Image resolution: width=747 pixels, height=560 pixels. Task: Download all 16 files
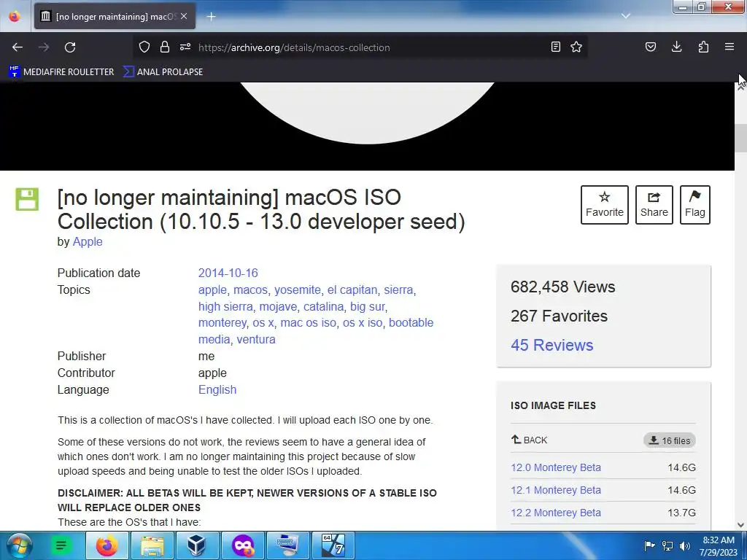[670, 440]
